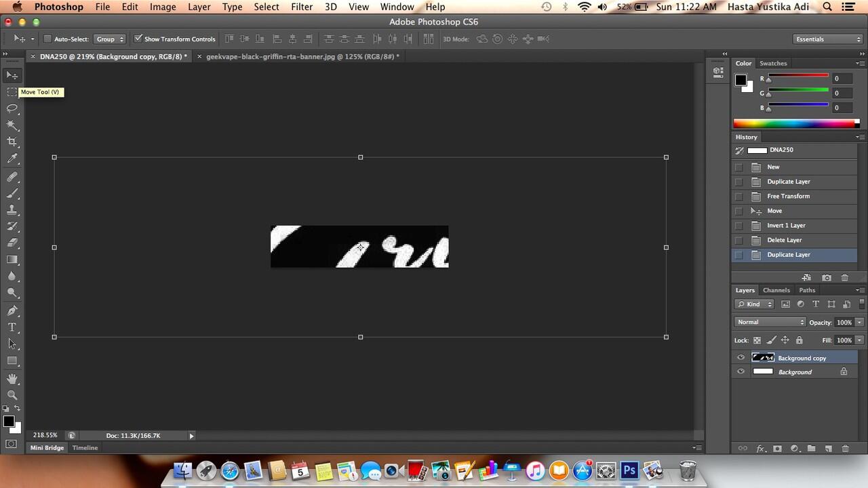Image resolution: width=868 pixels, height=488 pixels.
Task: Create new snapshot from History panel
Action: (x=827, y=278)
